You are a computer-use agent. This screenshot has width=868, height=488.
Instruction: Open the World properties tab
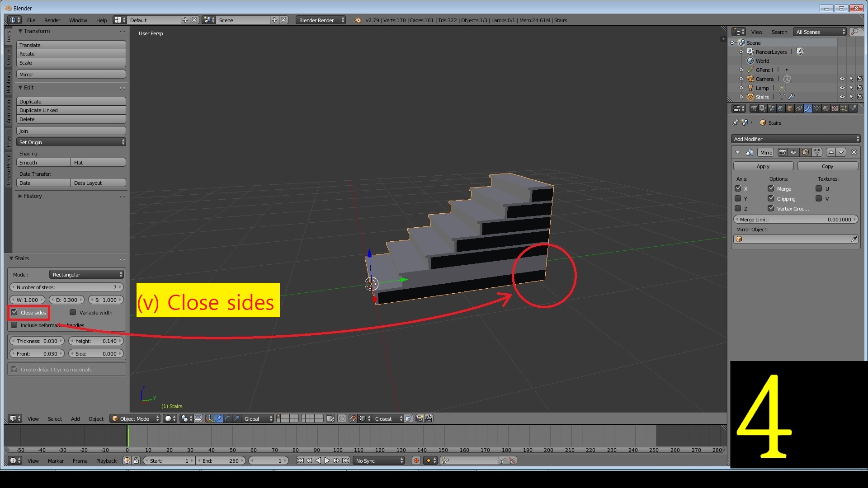(781, 108)
